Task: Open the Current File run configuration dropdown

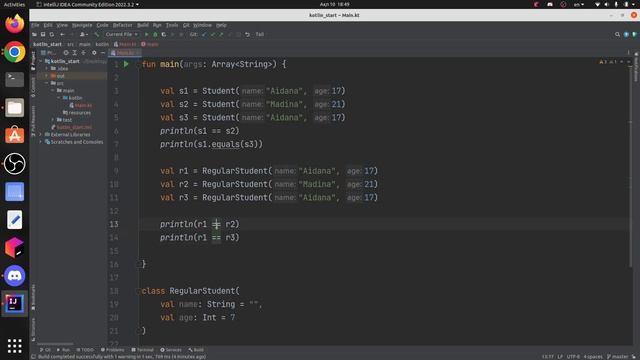Action: [121, 35]
